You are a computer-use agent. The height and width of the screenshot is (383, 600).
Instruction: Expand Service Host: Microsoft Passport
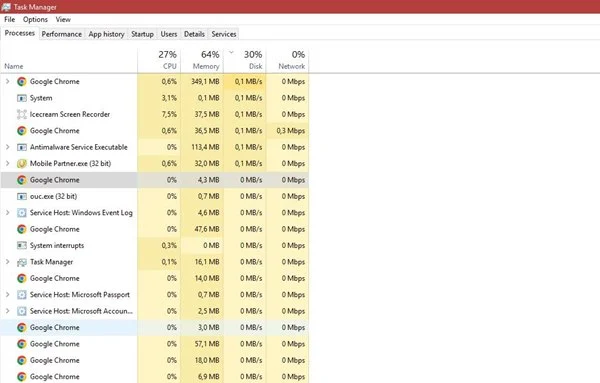(x=7, y=295)
